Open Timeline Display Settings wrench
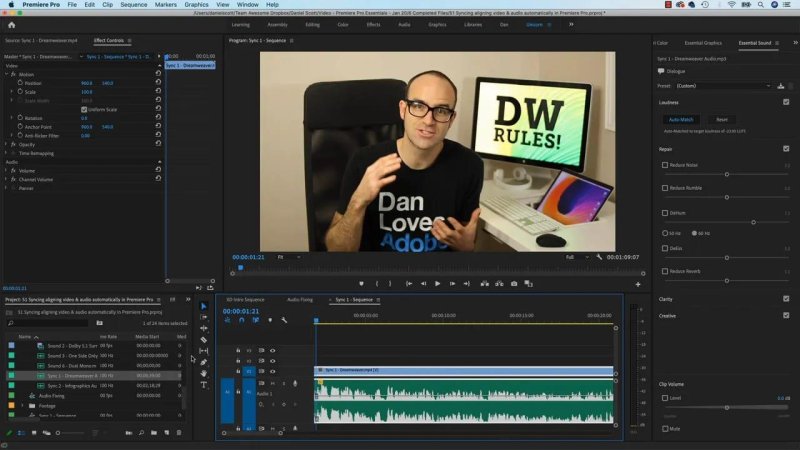The width and height of the screenshot is (800, 450). point(284,320)
